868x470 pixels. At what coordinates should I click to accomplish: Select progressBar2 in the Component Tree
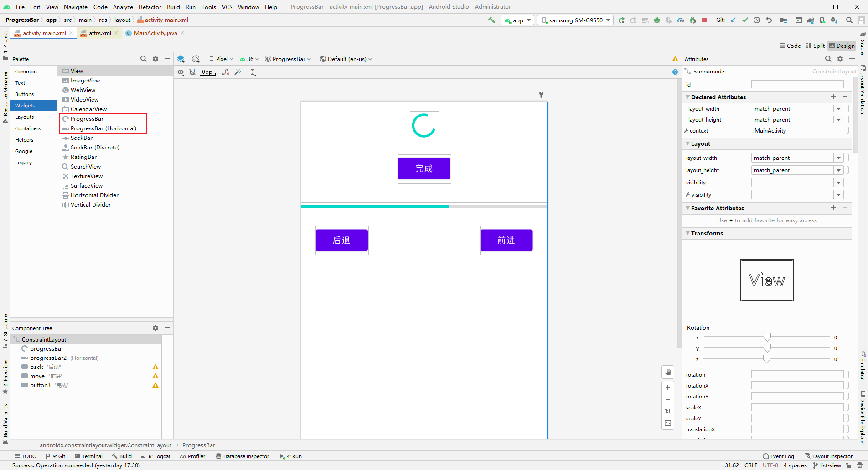tap(49, 358)
